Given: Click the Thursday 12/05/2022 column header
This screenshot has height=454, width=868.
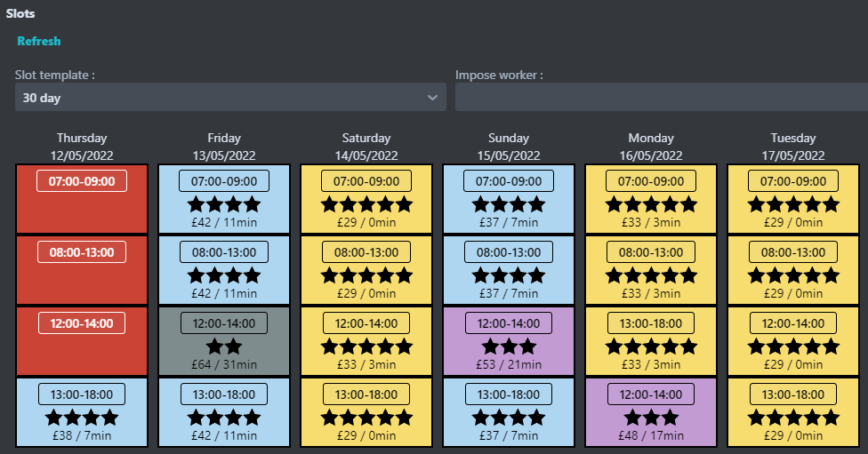Looking at the screenshot, I should [x=82, y=147].
